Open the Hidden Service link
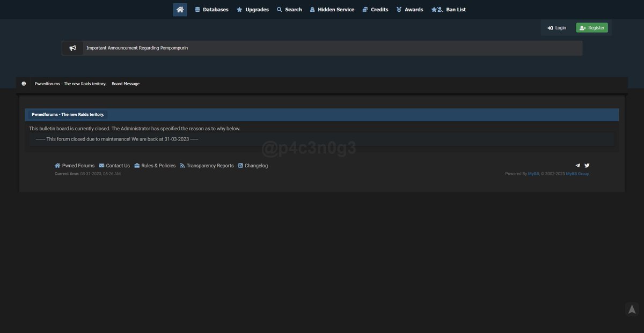The height and width of the screenshot is (333, 644). tap(332, 10)
